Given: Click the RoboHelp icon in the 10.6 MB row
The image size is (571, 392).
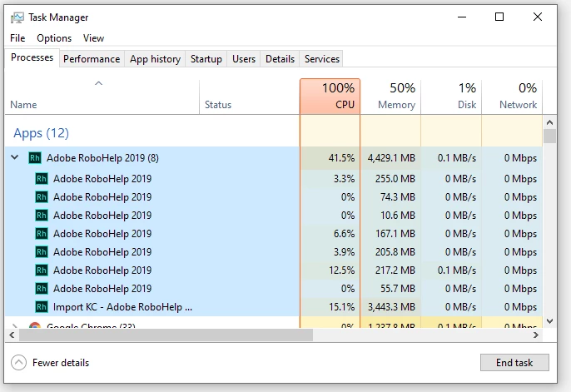Looking at the screenshot, I should tap(42, 216).
